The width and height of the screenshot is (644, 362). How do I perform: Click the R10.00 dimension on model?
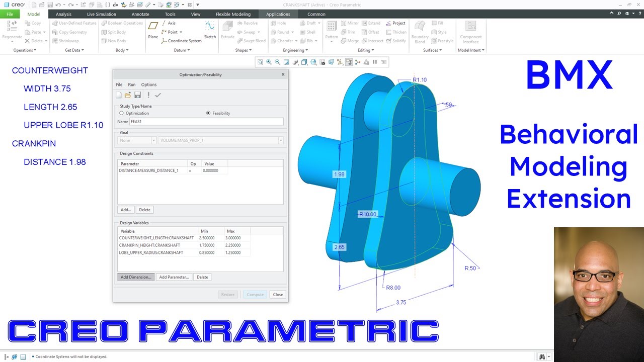tap(368, 214)
